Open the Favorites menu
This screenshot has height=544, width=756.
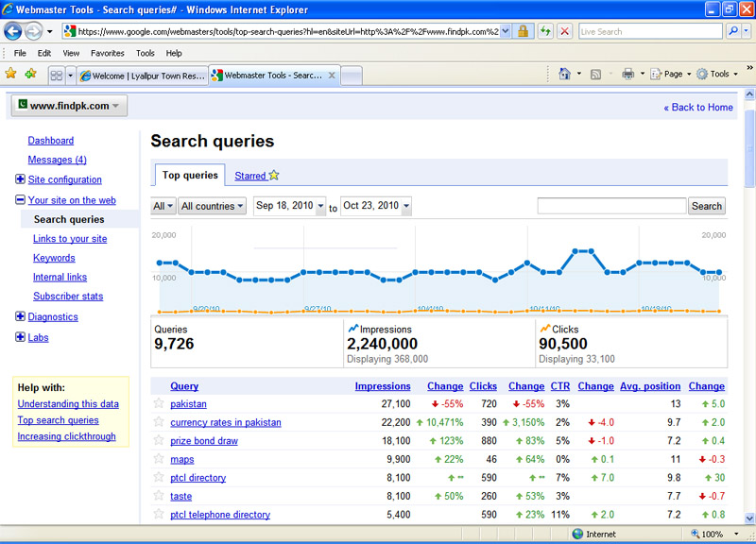click(108, 53)
